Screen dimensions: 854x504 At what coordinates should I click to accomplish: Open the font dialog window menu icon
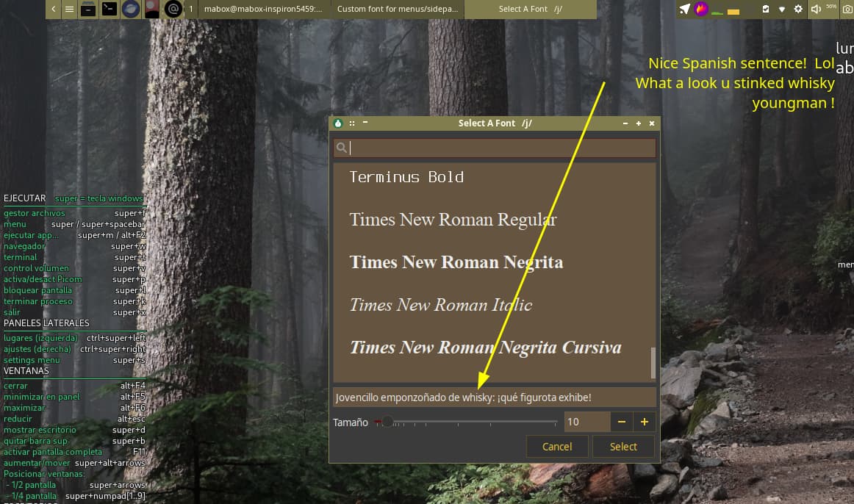click(338, 123)
